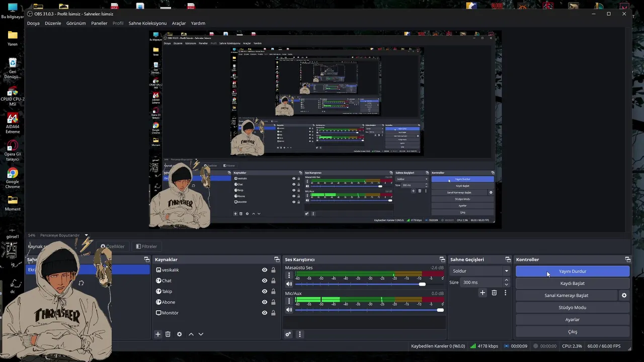The height and width of the screenshot is (362, 644).
Task: Increase Süre duration with up stepper
Action: 507,280
